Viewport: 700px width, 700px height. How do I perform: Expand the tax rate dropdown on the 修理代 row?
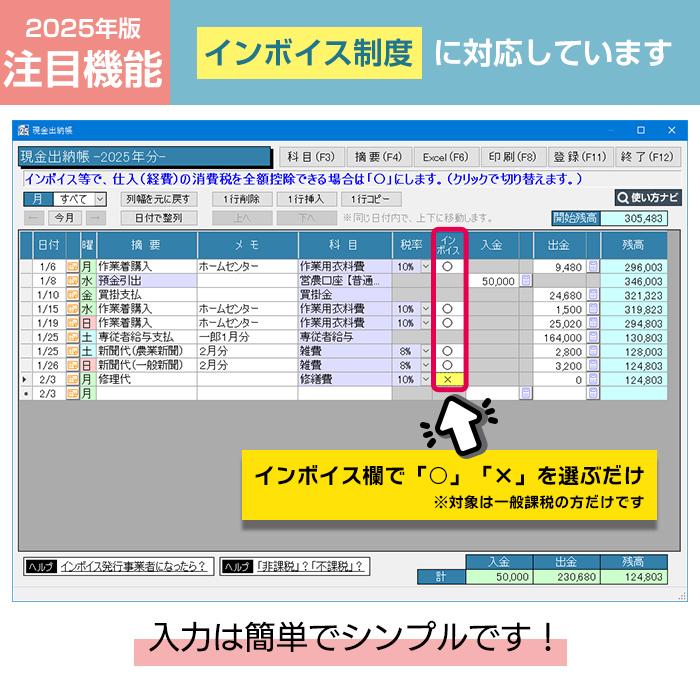(x=425, y=379)
